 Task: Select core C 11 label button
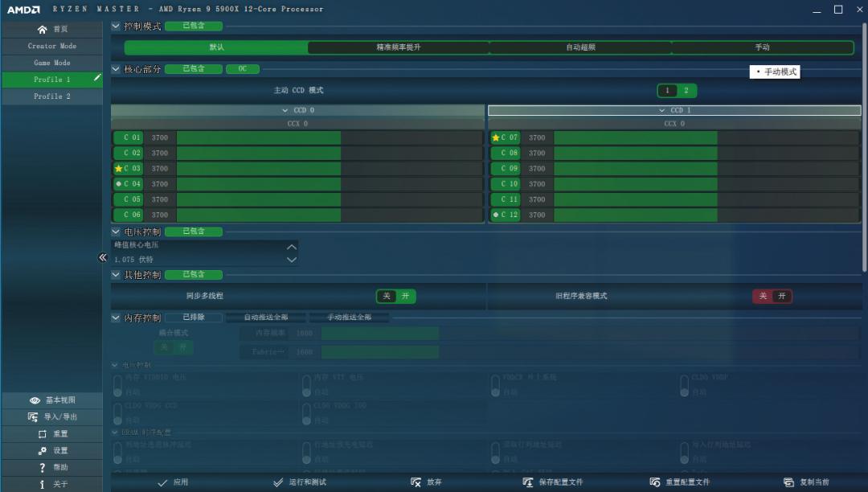pyautogui.click(x=506, y=199)
